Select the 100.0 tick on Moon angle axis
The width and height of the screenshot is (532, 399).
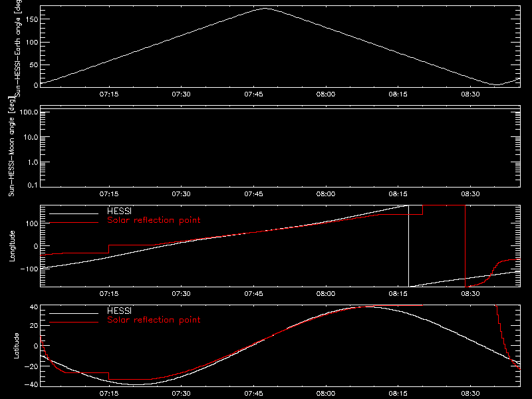(x=29, y=112)
